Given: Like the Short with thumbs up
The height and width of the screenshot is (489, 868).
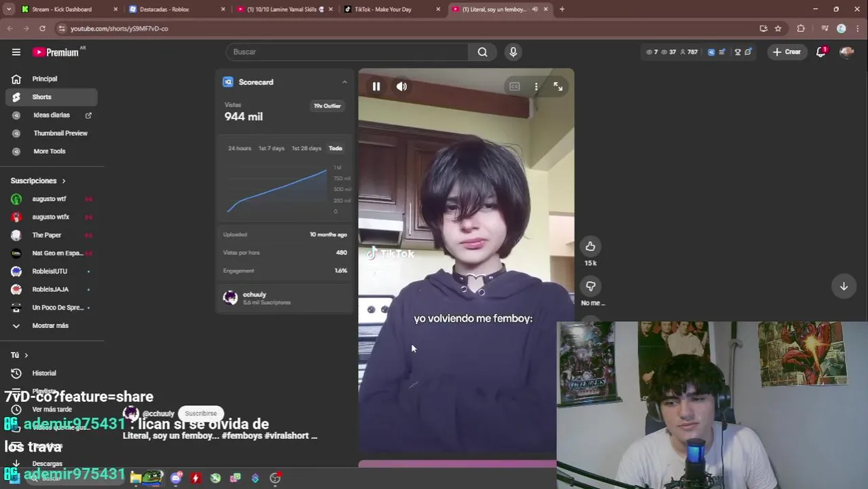Looking at the screenshot, I should tap(590, 246).
